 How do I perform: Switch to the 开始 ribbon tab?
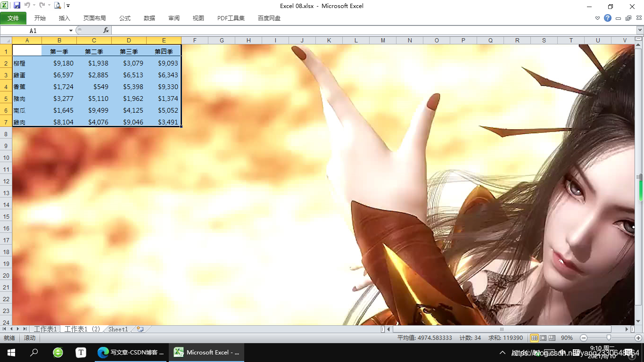point(40,18)
